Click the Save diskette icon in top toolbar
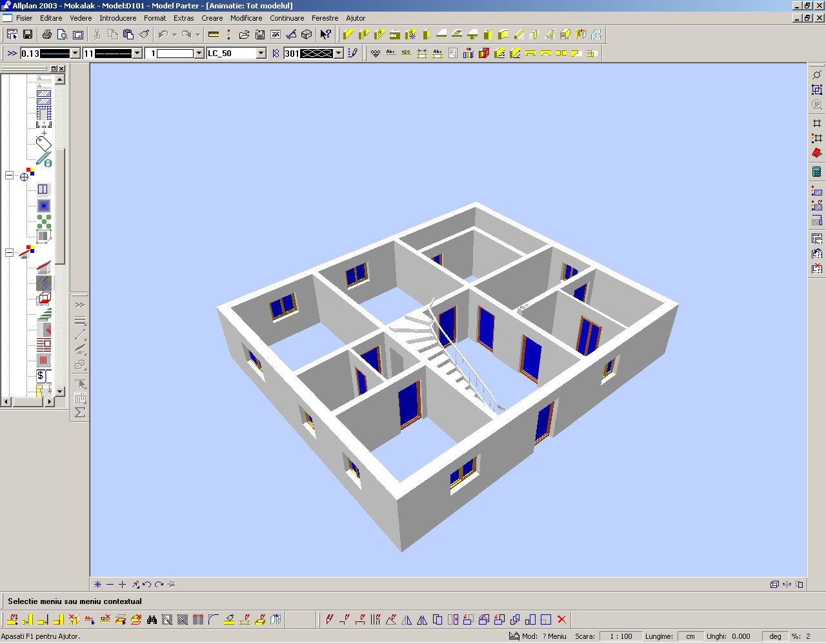The image size is (826, 644). coord(28,34)
